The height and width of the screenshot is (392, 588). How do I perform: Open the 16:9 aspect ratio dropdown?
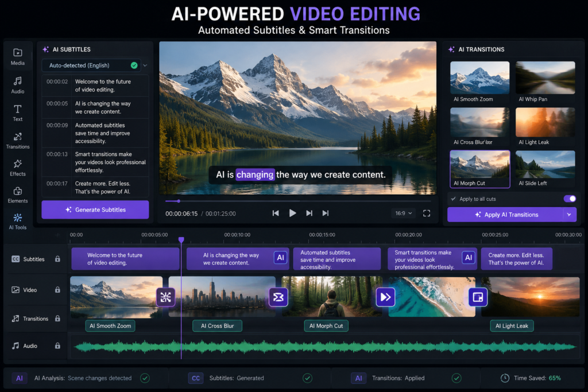coord(404,214)
